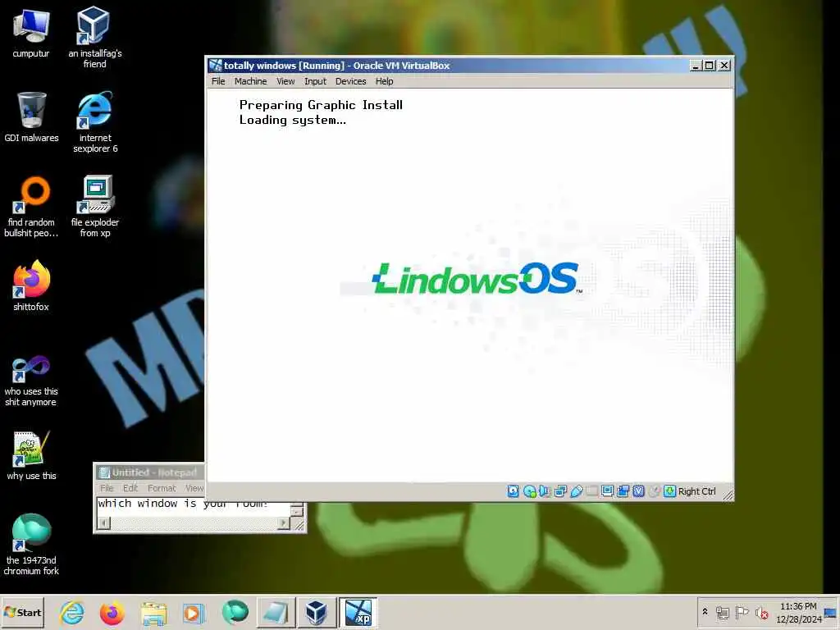Select the 'file exploder from xp' desktop icon
Viewport: 840px width, 630px height.
tap(95, 206)
